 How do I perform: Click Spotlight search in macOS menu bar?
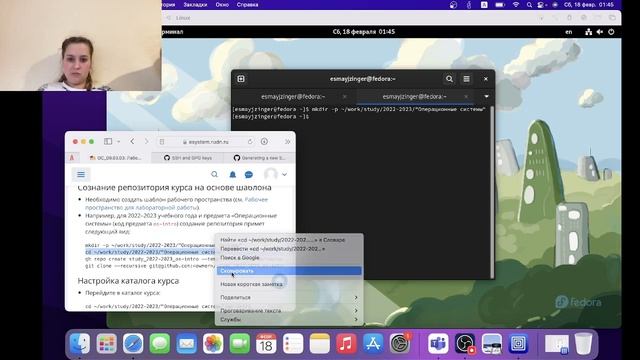click(529, 5)
